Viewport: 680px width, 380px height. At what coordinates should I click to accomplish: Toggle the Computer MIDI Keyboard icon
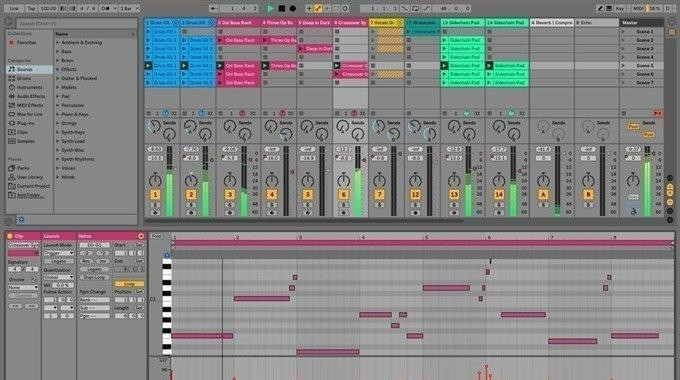pyautogui.click(x=609, y=8)
